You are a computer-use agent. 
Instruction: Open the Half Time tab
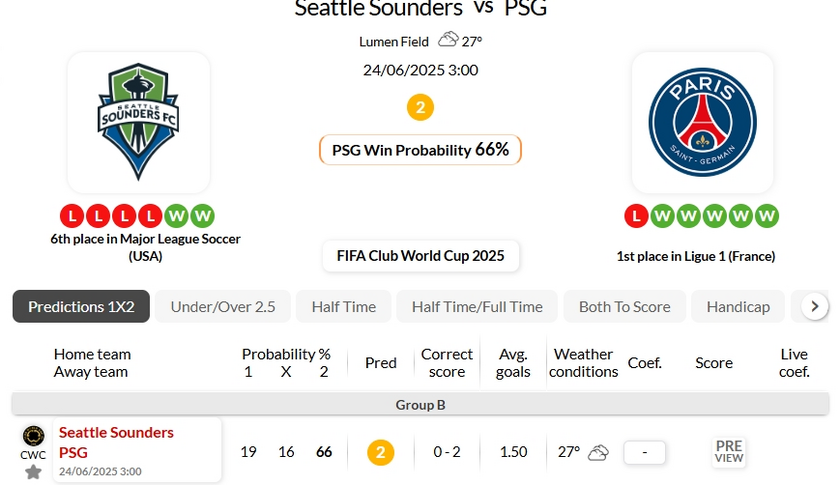click(x=343, y=307)
